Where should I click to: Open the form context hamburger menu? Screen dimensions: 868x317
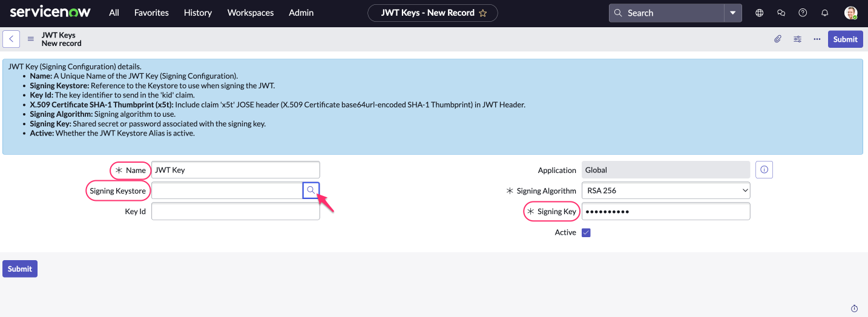[x=31, y=39]
